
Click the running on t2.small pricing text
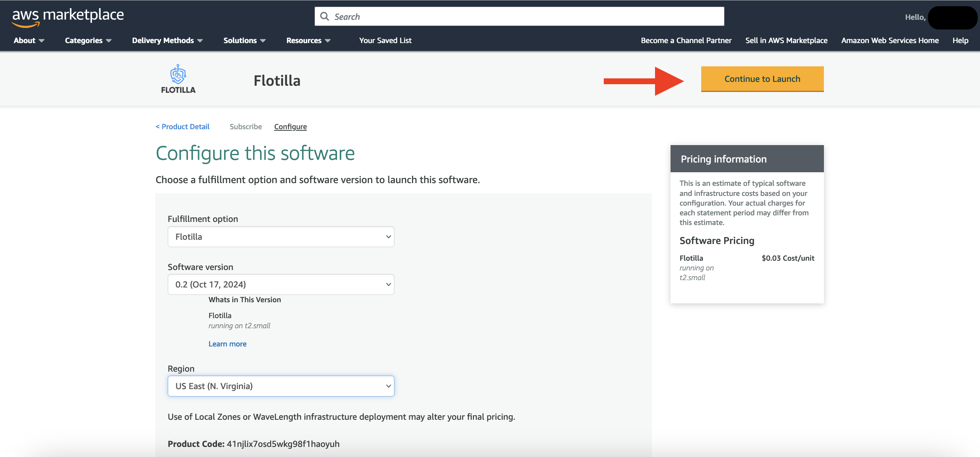click(x=697, y=273)
